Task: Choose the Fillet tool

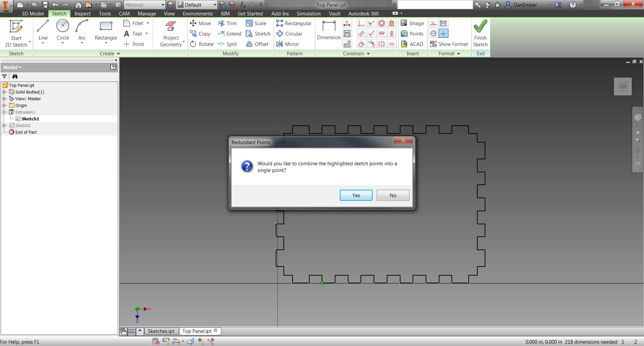Action: pos(134,23)
